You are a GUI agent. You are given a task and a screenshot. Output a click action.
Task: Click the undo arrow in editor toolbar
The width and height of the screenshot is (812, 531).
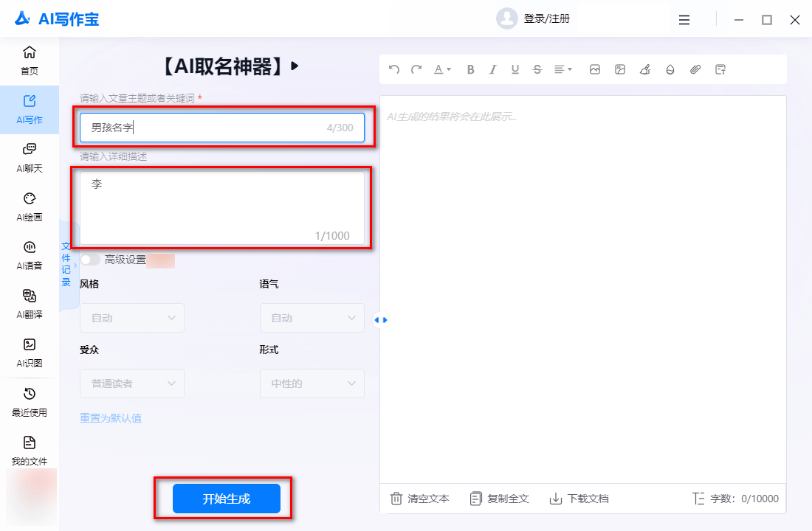394,69
